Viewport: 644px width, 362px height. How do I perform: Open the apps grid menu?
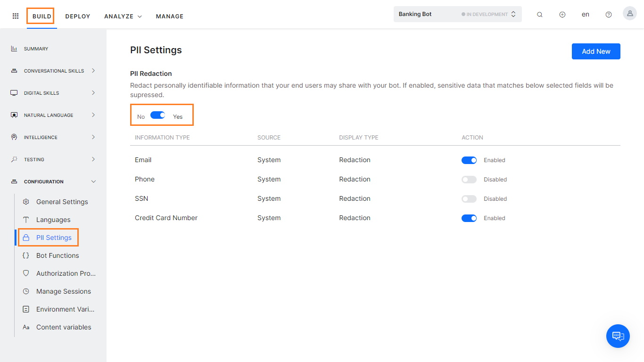coord(15,16)
